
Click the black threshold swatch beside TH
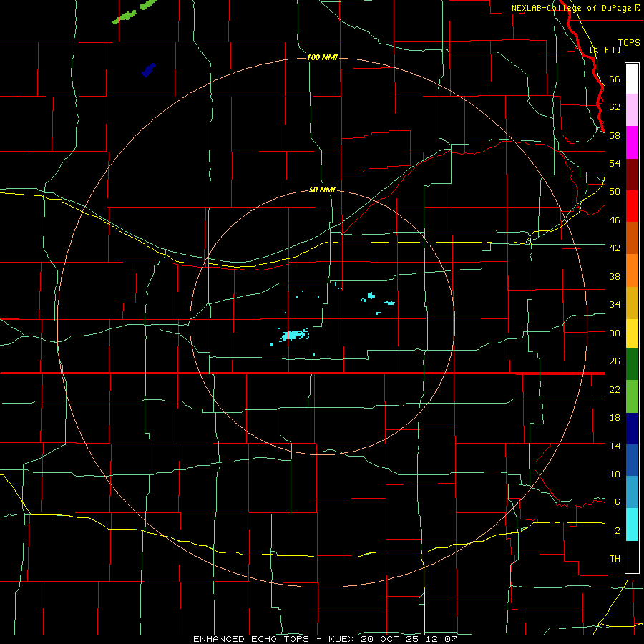tap(632, 557)
